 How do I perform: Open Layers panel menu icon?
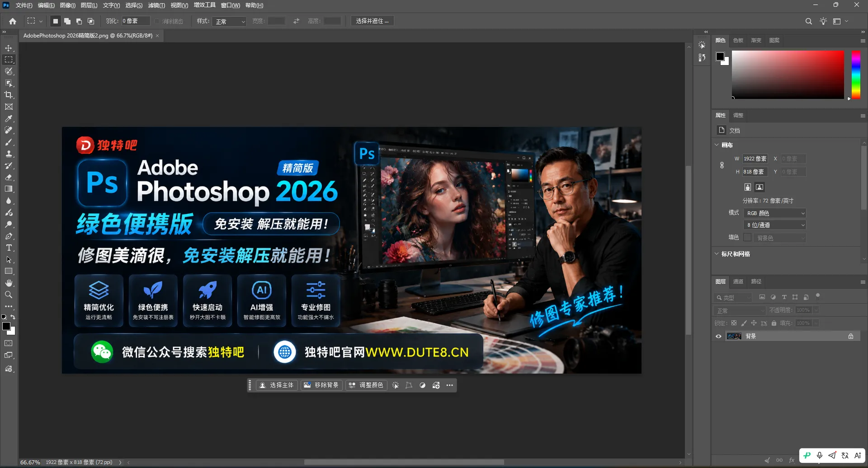pyautogui.click(x=863, y=282)
